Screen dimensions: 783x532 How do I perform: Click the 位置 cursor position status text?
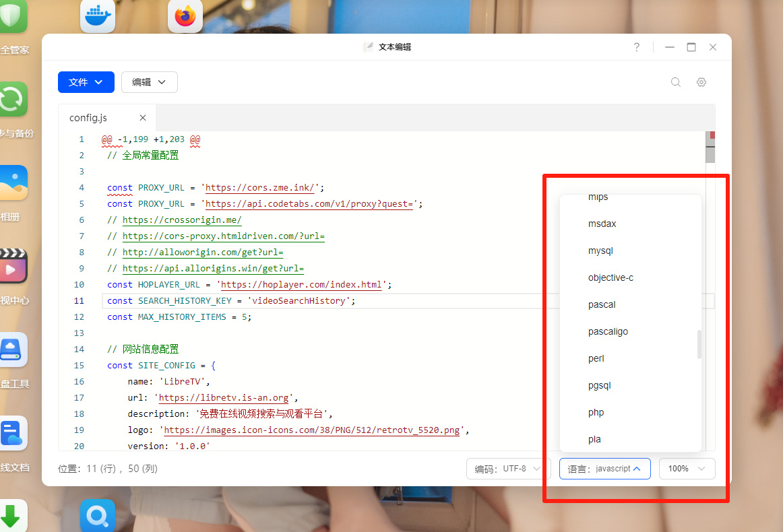(107, 469)
